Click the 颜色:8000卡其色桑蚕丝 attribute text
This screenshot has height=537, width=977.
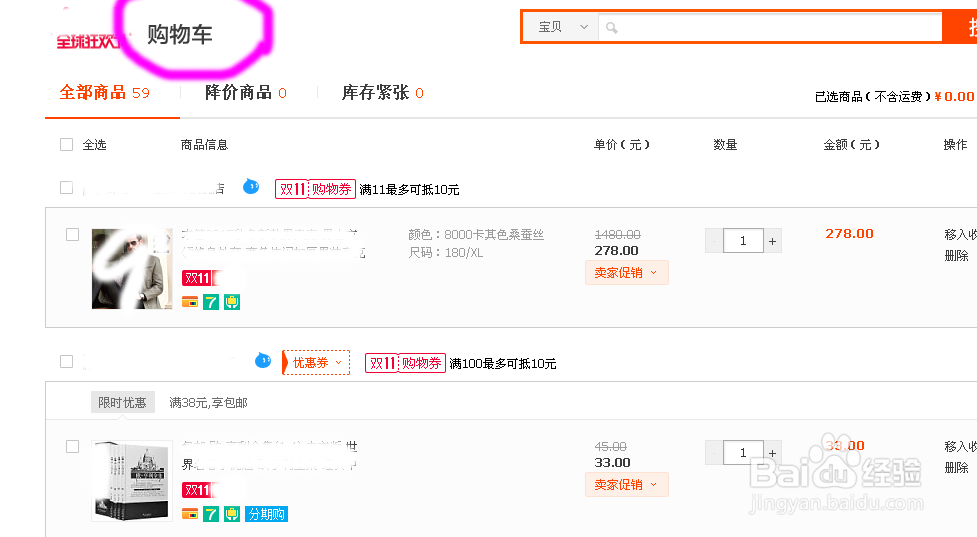click(x=476, y=234)
